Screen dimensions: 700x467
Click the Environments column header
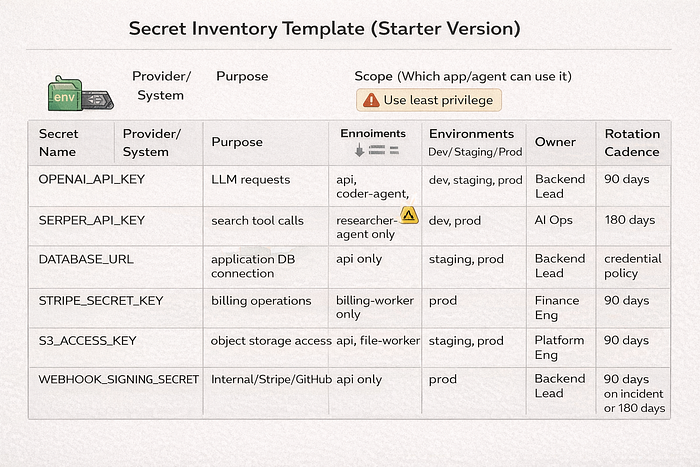tap(471, 134)
